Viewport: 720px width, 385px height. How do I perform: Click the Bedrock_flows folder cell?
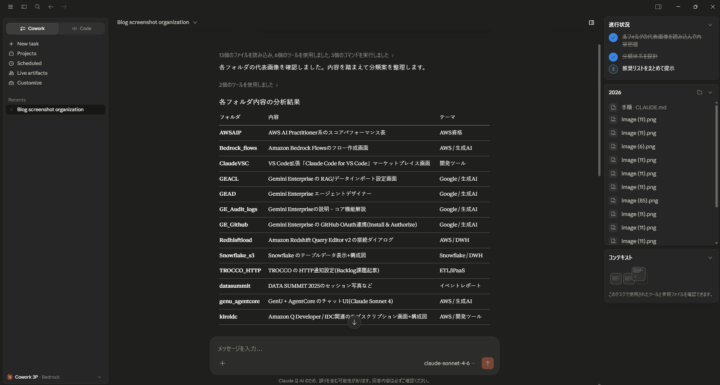click(x=238, y=148)
